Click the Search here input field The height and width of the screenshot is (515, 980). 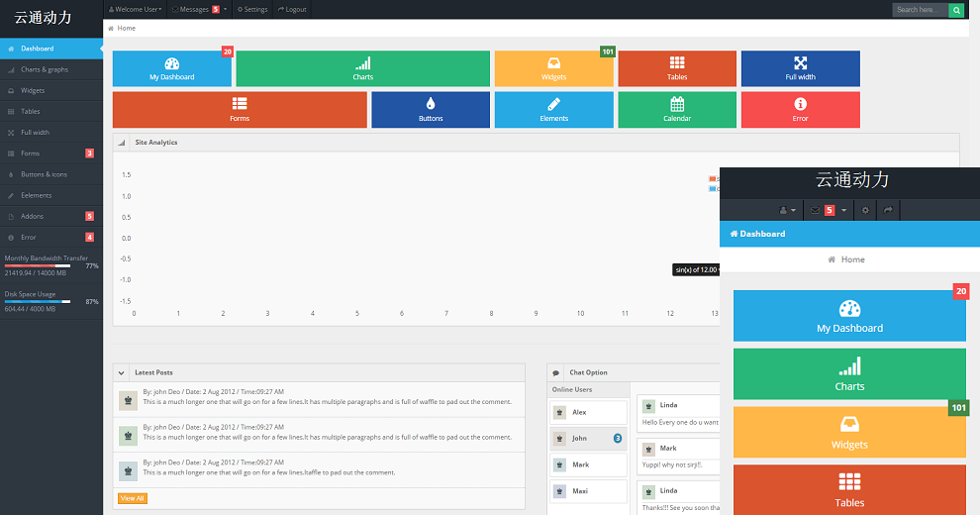point(920,10)
